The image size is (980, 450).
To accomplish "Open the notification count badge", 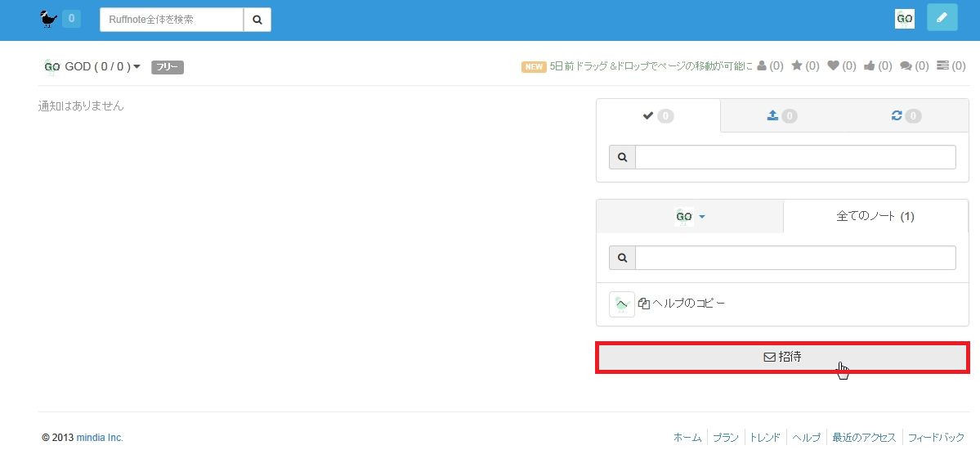I will pyautogui.click(x=71, y=19).
